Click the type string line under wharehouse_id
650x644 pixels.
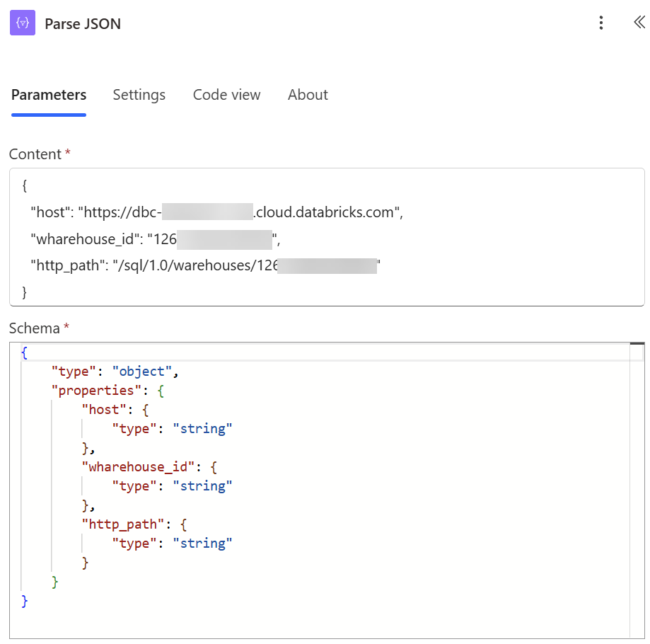pos(172,486)
